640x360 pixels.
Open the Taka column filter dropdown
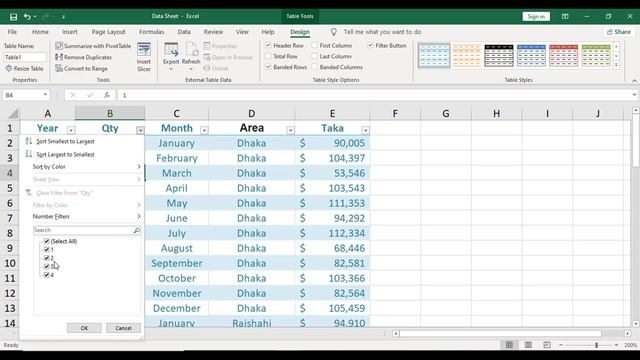[x=365, y=131]
